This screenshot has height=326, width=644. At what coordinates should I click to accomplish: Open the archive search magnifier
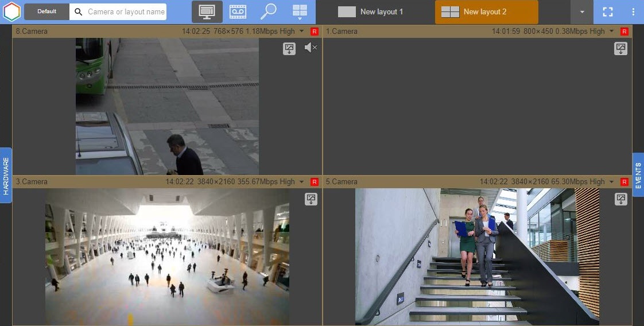pyautogui.click(x=268, y=11)
